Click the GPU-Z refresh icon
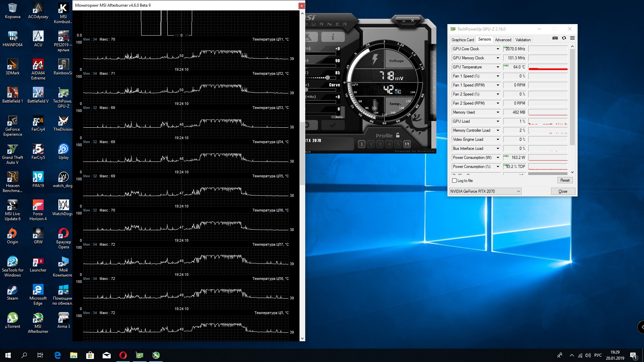Viewport: 644px width, 362px height. point(564,38)
